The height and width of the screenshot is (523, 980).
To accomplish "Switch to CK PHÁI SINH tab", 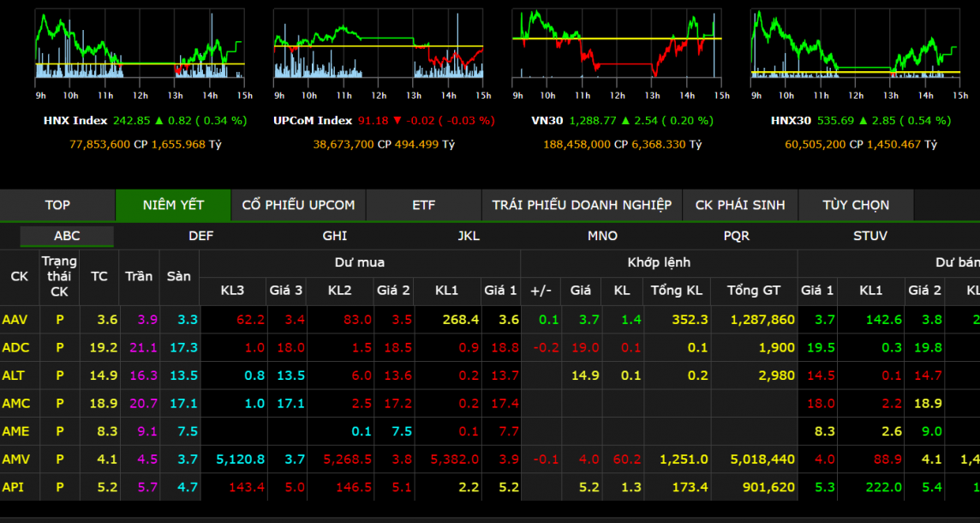I will click(x=740, y=205).
